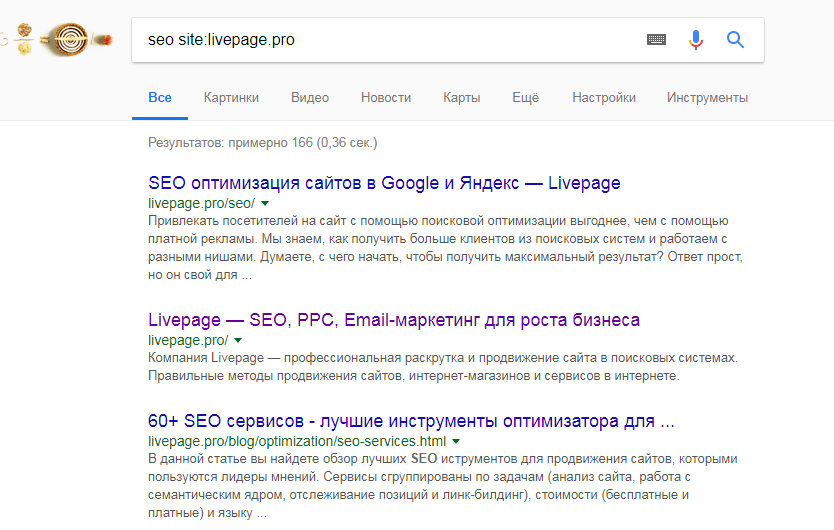Open the Новости tab
The width and height of the screenshot is (834, 530).
click(386, 98)
